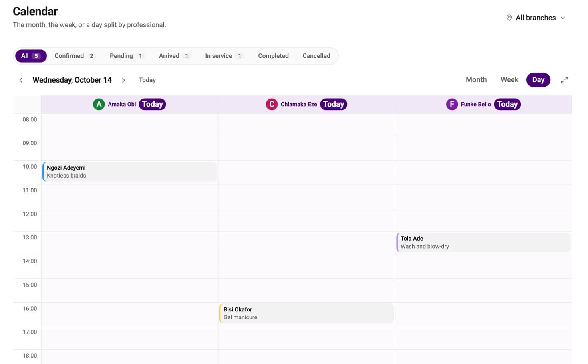Viewport: 588px width, 364px height.
Task: Click the Amaka Obi name
Action: coord(122,104)
